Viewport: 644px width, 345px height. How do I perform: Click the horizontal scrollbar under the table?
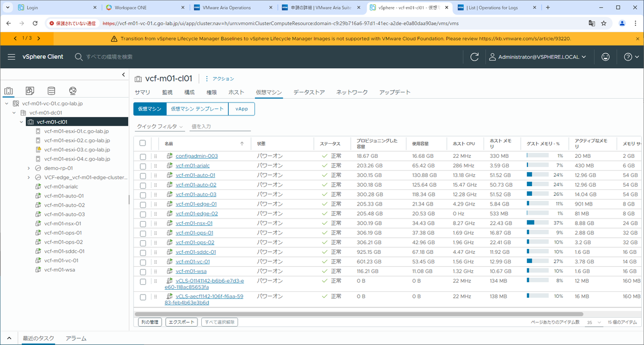[x=358, y=313]
